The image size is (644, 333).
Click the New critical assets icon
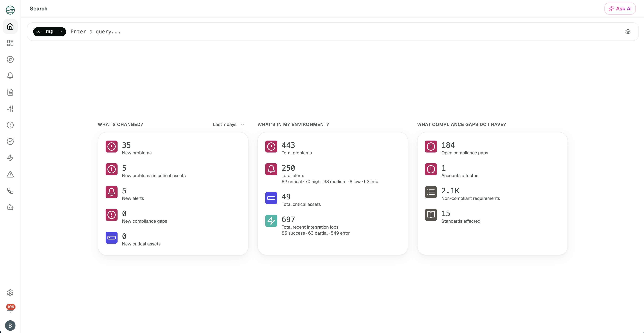[112, 238]
